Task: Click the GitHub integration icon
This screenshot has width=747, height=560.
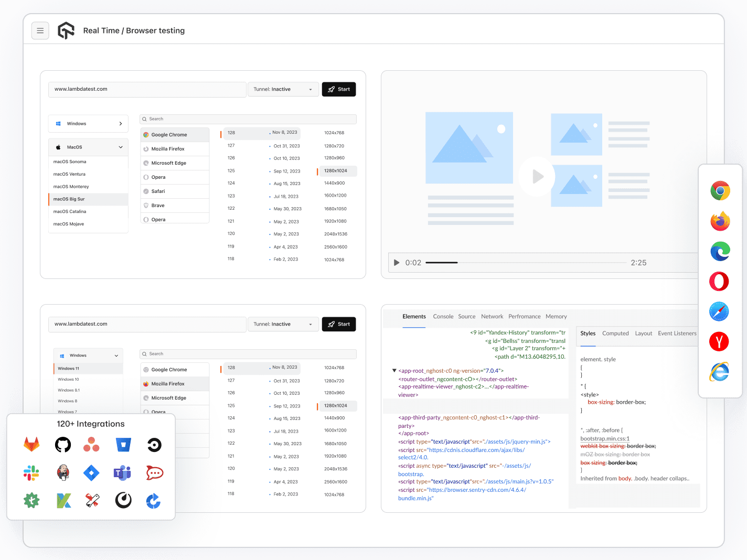Action: coord(63,445)
